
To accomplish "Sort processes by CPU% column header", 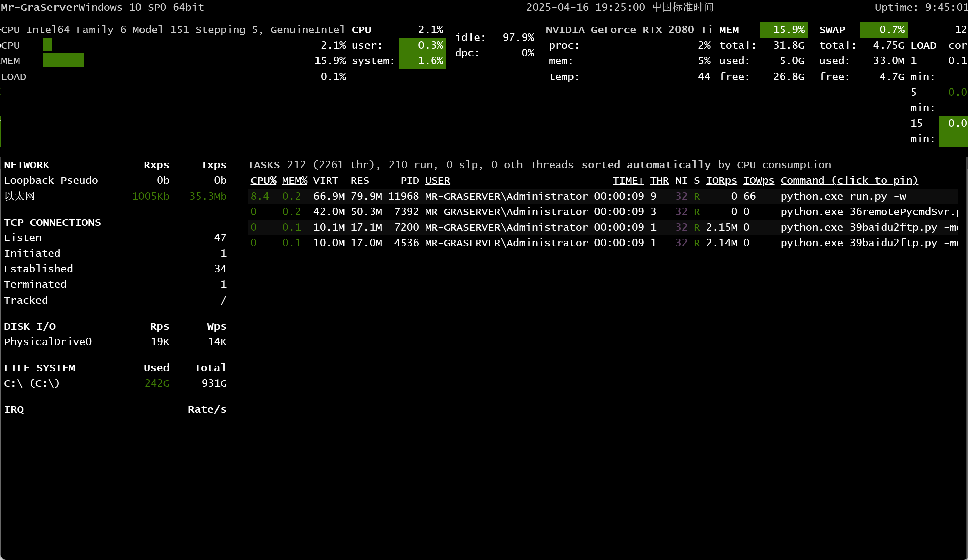I will (263, 180).
